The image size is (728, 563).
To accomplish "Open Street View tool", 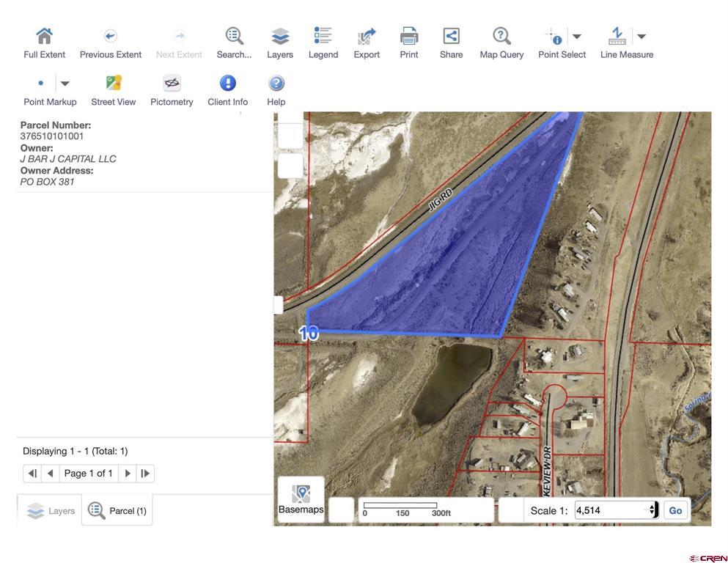I will (x=114, y=84).
